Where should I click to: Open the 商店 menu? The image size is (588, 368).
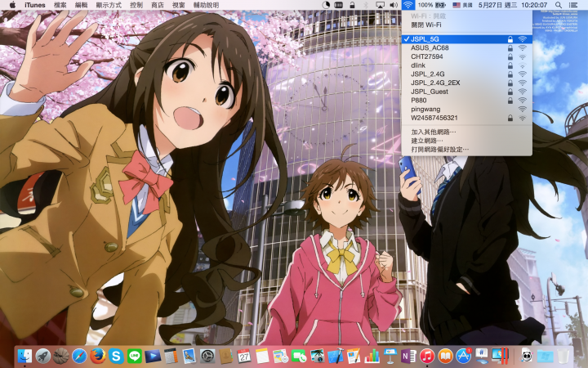(158, 5)
